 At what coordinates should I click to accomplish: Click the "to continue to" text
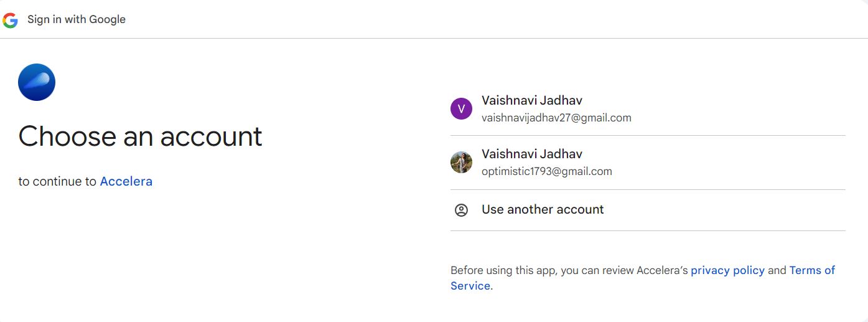[58, 181]
